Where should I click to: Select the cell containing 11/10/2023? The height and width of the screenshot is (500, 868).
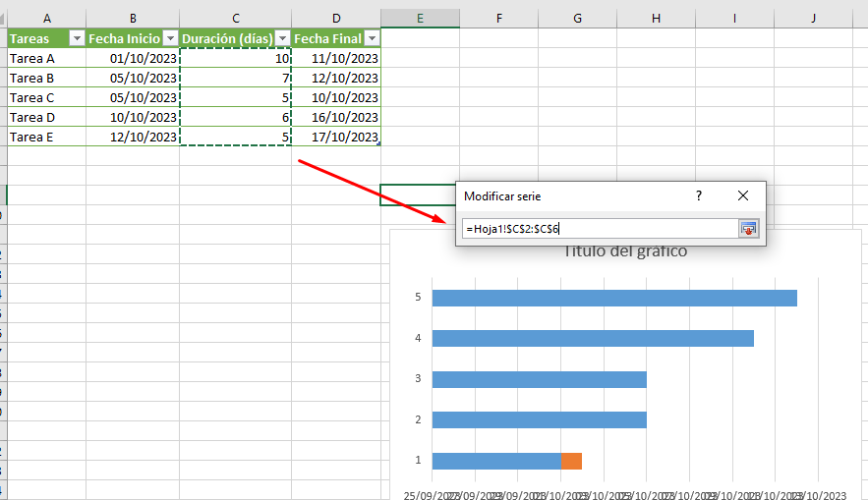(x=336, y=58)
